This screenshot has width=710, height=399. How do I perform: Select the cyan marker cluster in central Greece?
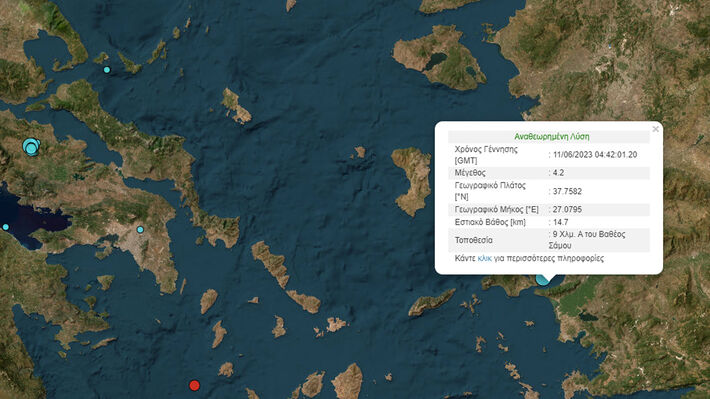tap(31, 147)
